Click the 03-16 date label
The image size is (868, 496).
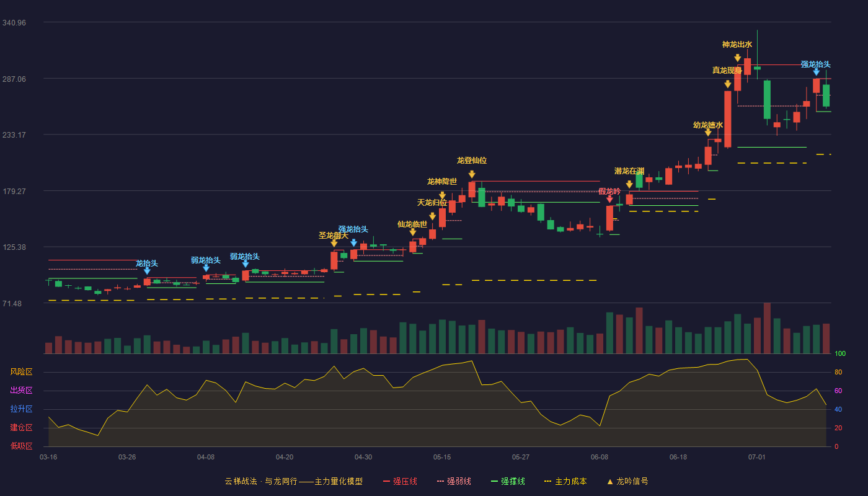48,457
